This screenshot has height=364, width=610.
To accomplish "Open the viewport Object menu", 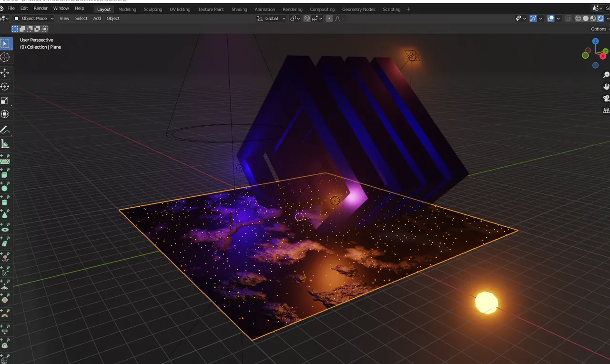I will pyautogui.click(x=113, y=19).
